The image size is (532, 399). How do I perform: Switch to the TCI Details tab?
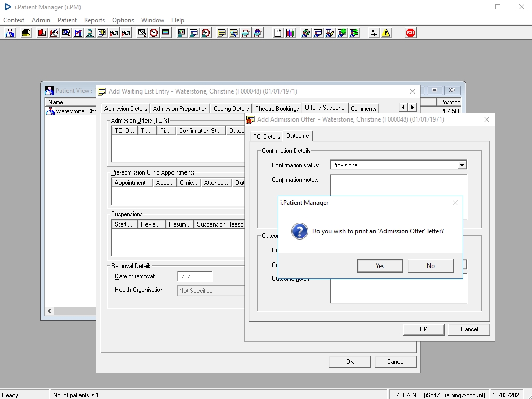pos(267,137)
